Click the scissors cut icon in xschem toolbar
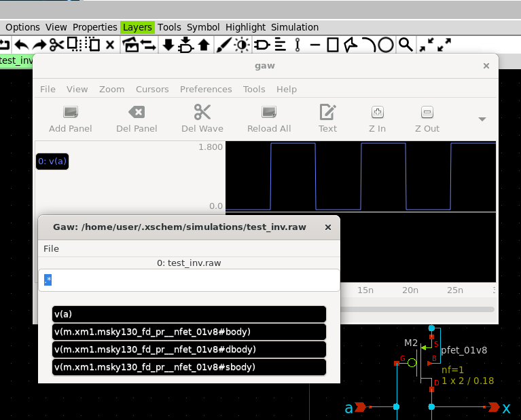 56,45
